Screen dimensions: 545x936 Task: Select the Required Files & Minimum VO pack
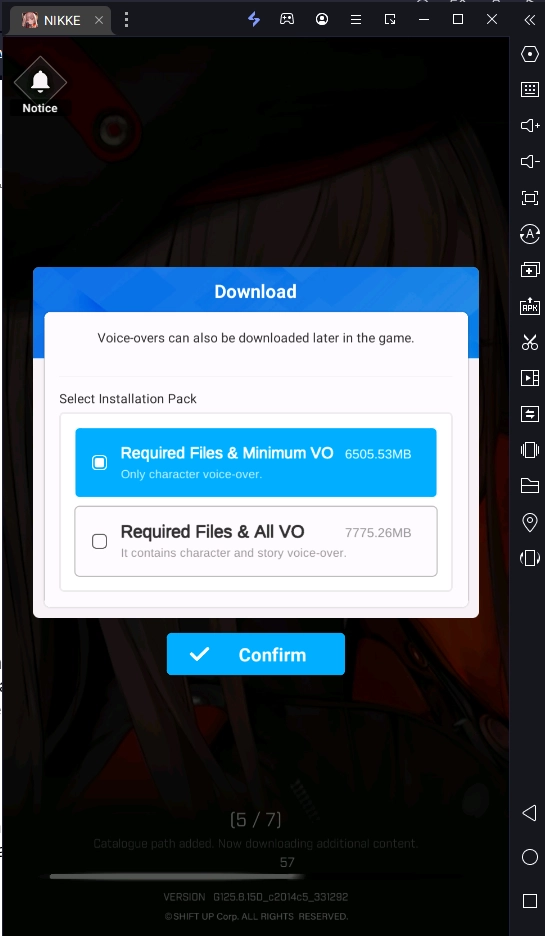pyautogui.click(x=255, y=463)
